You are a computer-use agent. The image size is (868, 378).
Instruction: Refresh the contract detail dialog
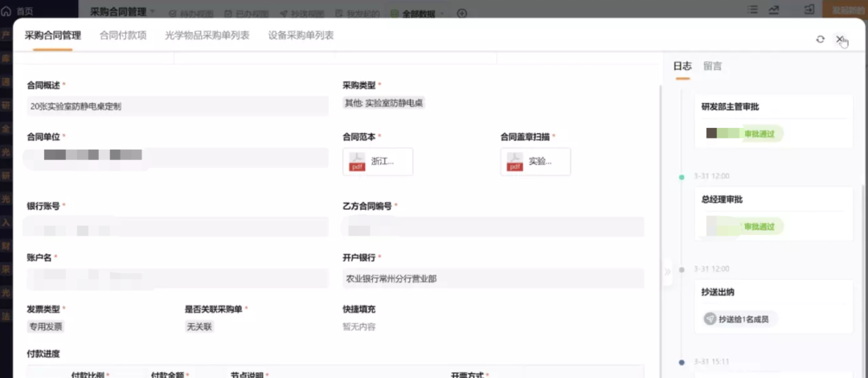point(820,39)
